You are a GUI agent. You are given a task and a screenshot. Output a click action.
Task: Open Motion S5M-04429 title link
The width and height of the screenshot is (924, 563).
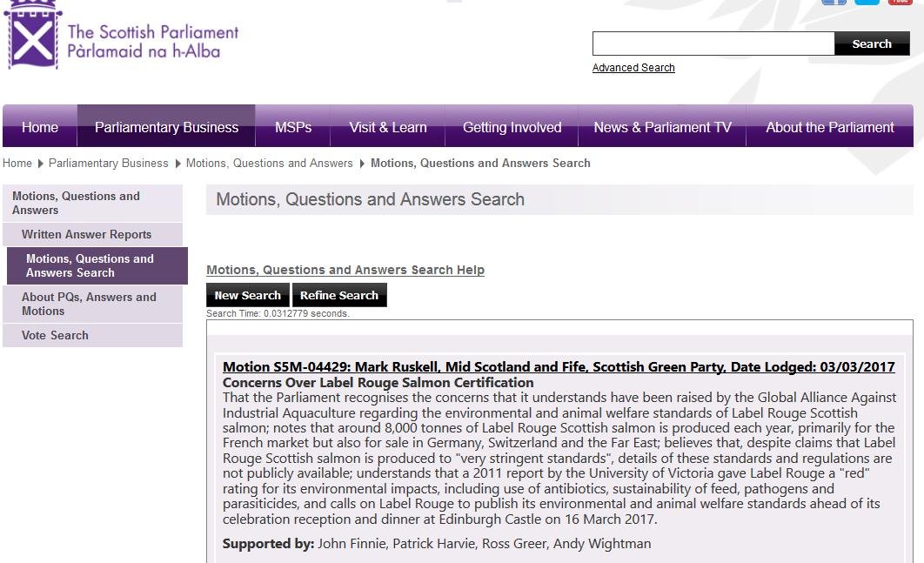[x=559, y=367]
